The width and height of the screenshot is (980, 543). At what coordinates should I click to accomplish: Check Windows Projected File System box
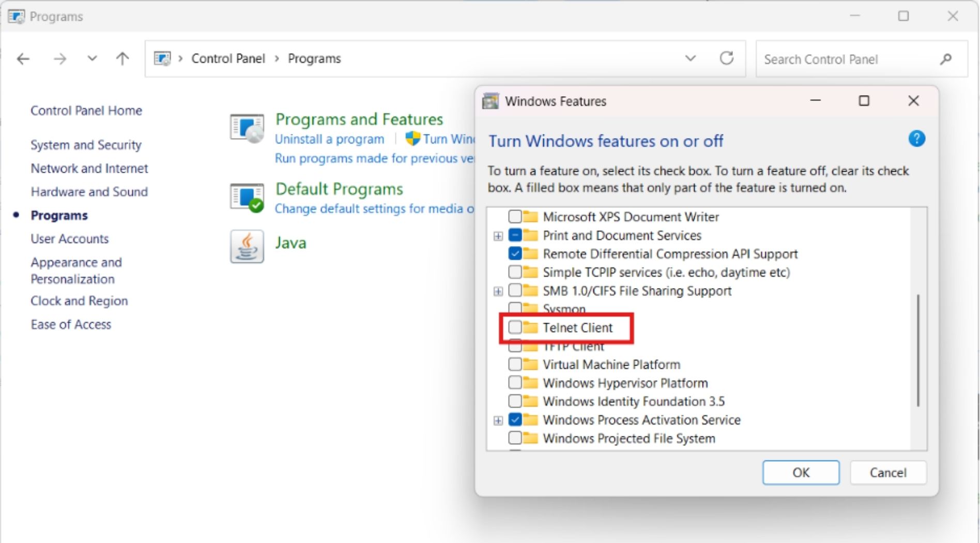pos(515,438)
